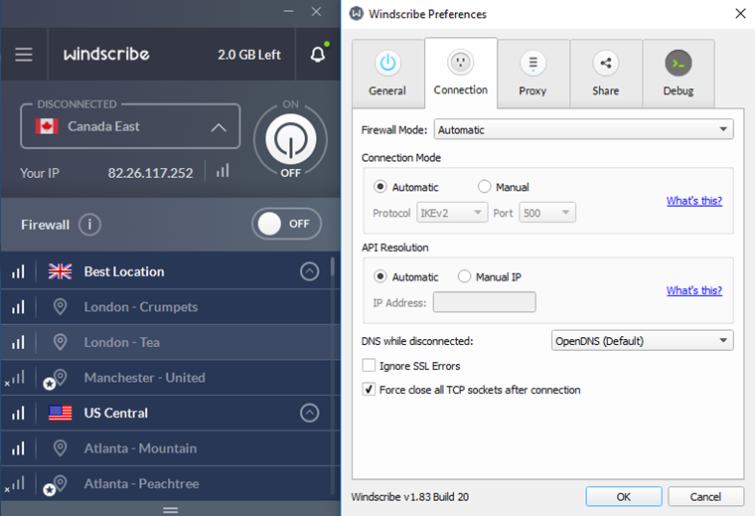Viewport: 755px width, 516px height.
Task: Open the Debug tab
Action: pyautogui.click(x=678, y=74)
